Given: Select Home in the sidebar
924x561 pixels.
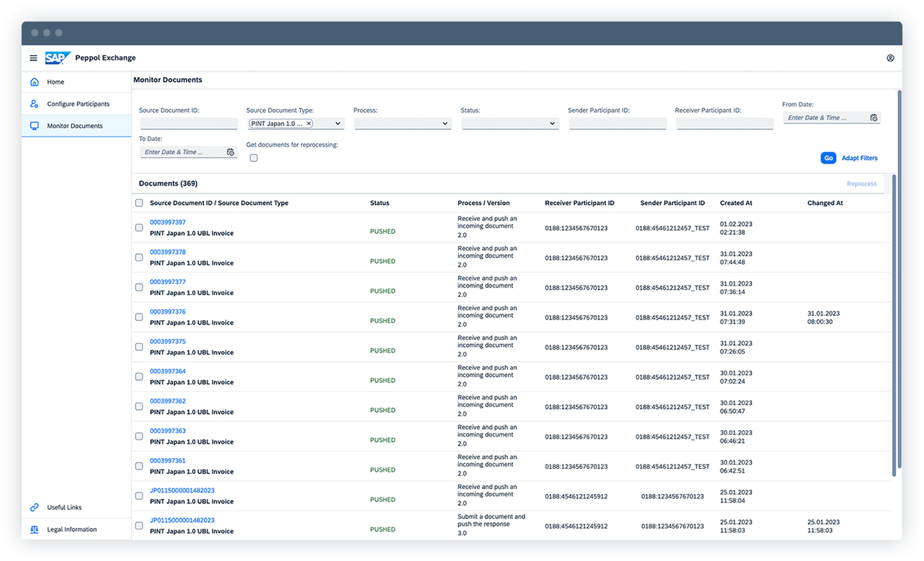Looking at the screenshot, I should pos(57,81).
